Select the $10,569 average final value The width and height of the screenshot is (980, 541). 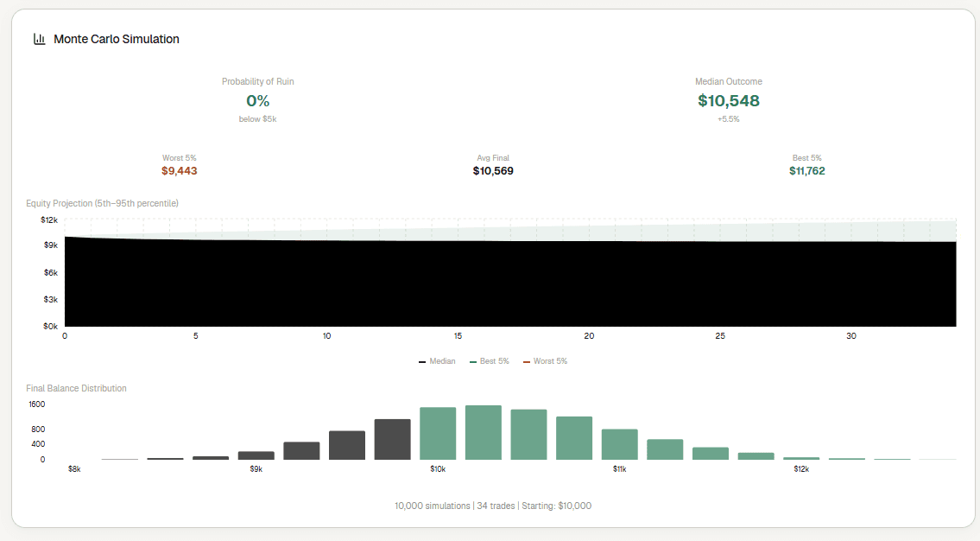pos(493,171)
